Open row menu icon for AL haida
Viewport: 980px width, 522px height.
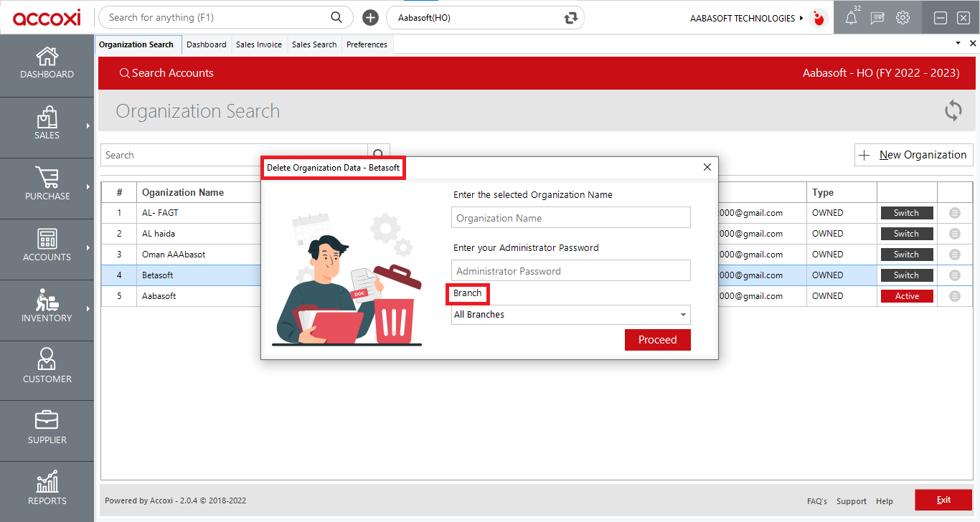click(x=955, y=234)
